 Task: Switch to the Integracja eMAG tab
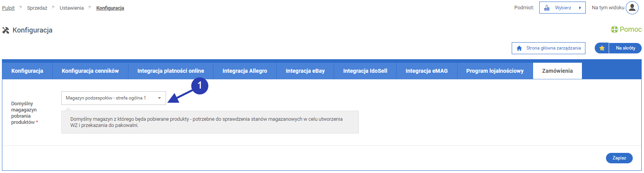pyautogui.click(x=426, y=71)
